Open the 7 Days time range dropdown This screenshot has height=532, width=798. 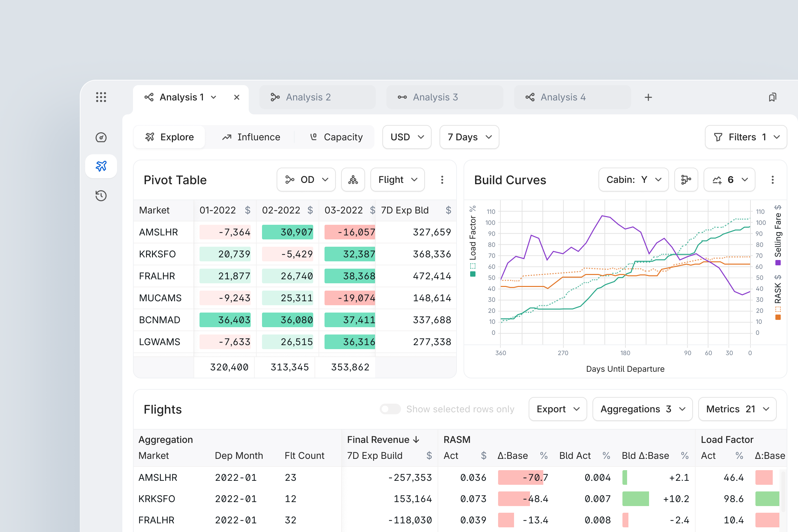(x=469, y=137)
